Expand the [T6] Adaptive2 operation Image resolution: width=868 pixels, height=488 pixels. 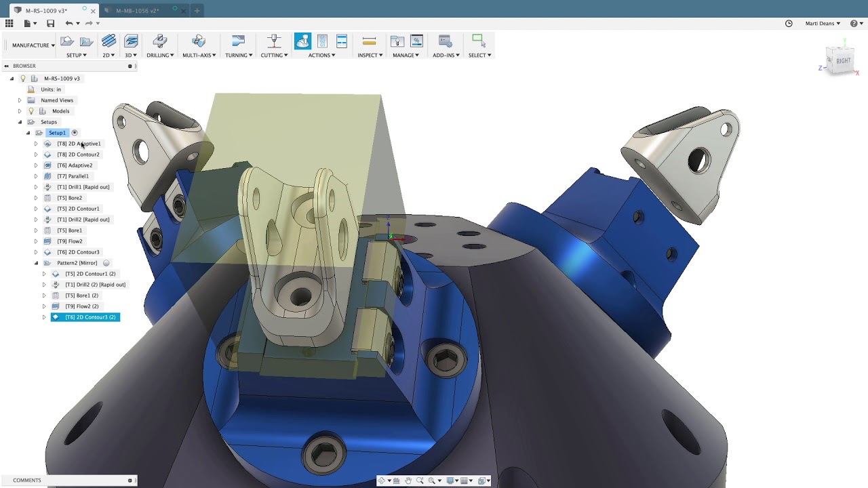point(36,165)
